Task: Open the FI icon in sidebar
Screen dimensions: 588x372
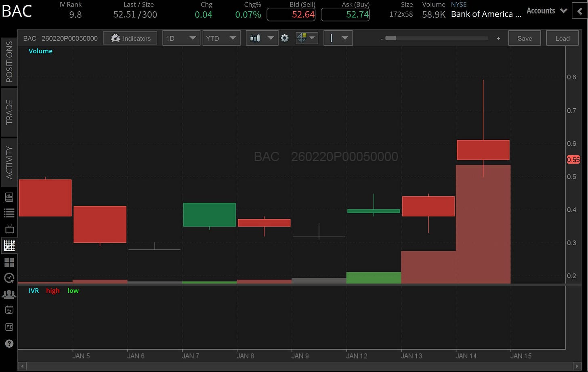Action: point(9,327)
